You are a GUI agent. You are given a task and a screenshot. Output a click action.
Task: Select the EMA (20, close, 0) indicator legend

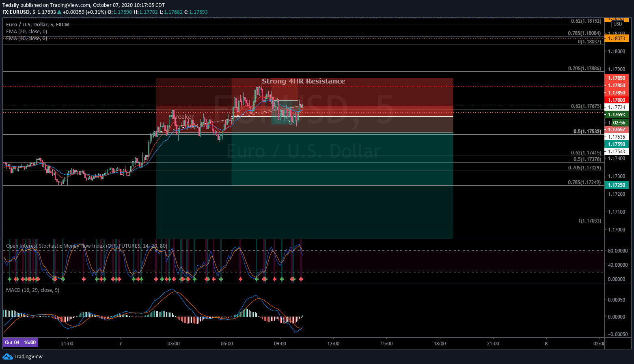tap(26, 32)
